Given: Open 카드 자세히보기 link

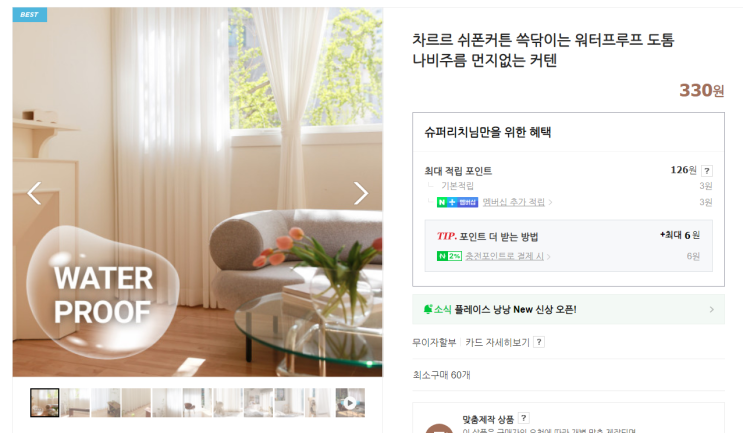Looking at the screenshot, I should [x=497, y=342].
